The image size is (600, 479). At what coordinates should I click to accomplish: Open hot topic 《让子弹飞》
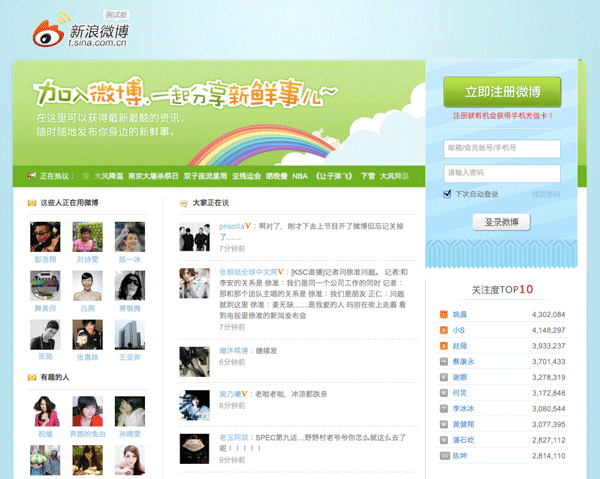click(334, 176)
